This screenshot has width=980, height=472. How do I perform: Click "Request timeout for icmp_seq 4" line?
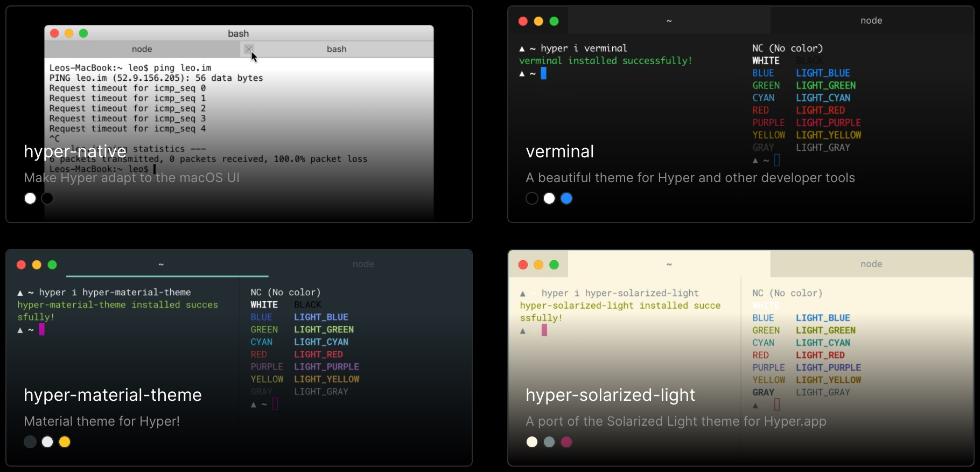(128, 129)
